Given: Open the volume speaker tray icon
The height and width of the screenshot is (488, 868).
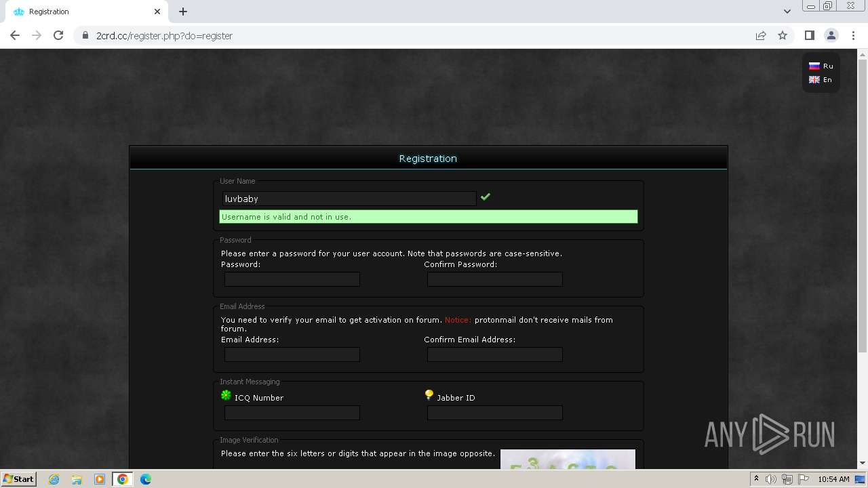Looking at the screenshot, I should coord(771,479).
